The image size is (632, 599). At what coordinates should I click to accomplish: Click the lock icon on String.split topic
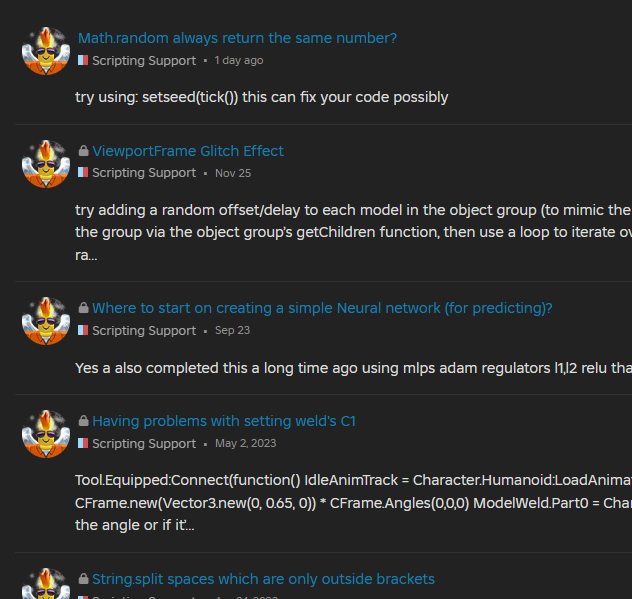83,579
